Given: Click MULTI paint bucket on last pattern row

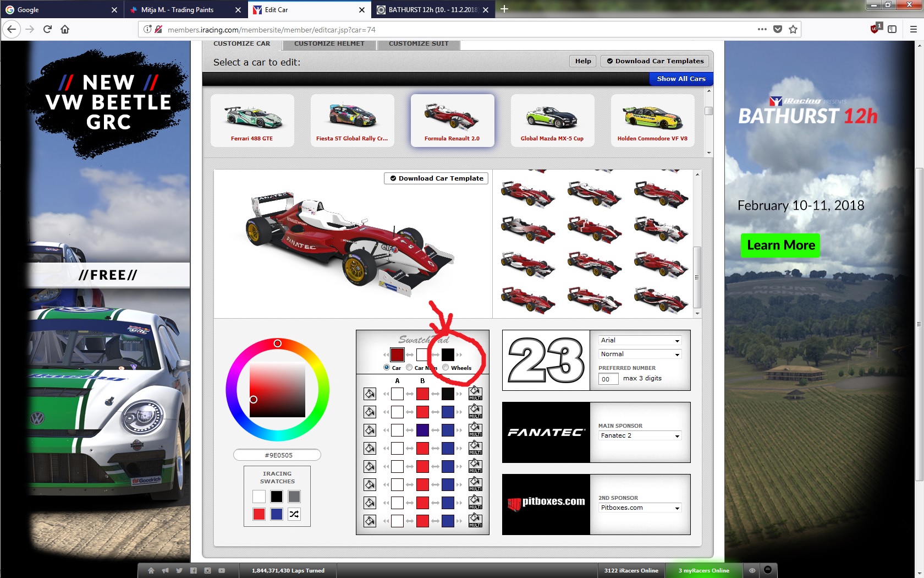Looking at the screenshot, I should click(x=475, y=521).
